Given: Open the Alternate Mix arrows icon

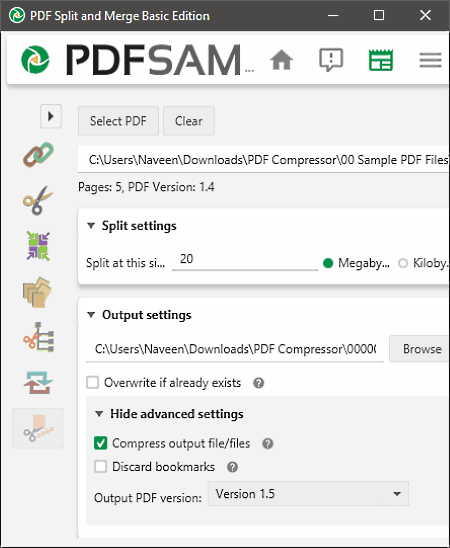Looking at the screenshot, I should coord(38,246).
